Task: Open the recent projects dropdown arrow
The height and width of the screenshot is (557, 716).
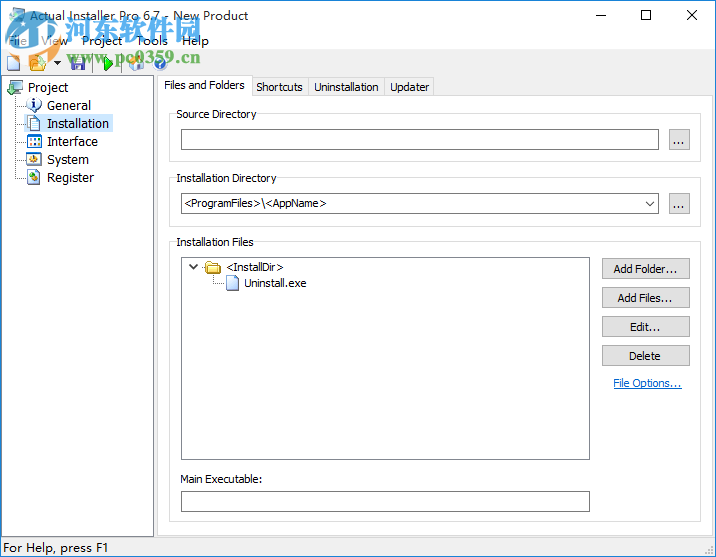Action: [57, 63]
